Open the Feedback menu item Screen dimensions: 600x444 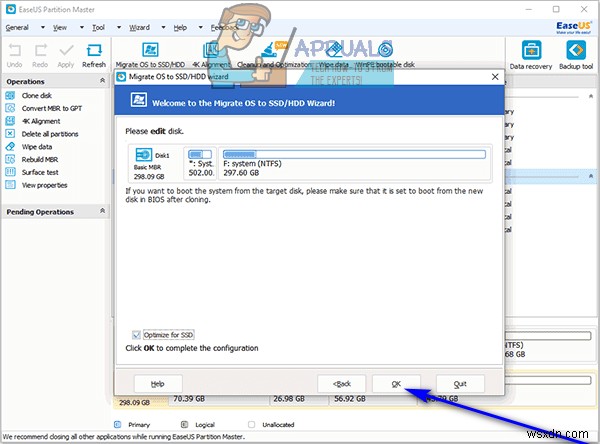[224, 28]
